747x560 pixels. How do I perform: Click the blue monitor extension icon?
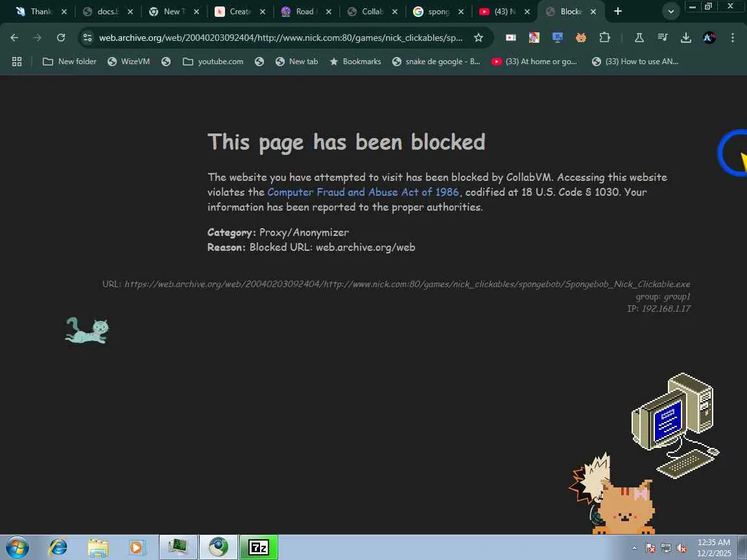tap(558, 38)
